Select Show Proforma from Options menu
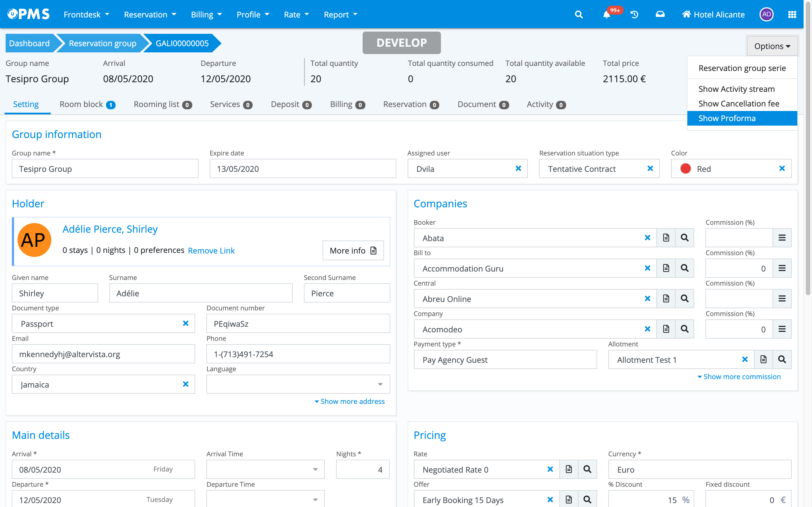Viewport: 812px width, 507px height. tap(727, 118)
